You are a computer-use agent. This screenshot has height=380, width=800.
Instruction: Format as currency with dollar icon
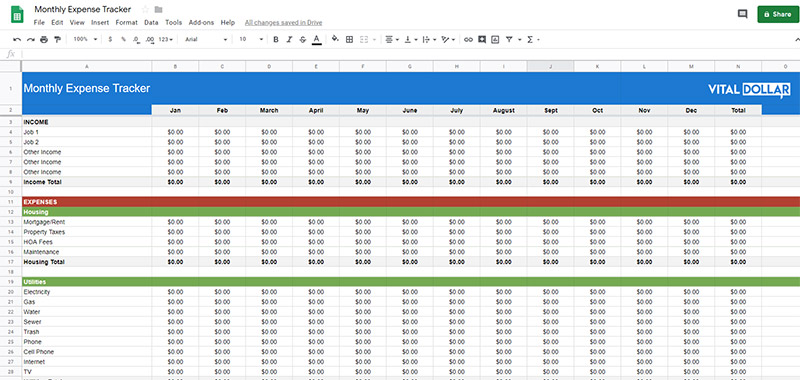pyautogui.click(x=110, y=39)
